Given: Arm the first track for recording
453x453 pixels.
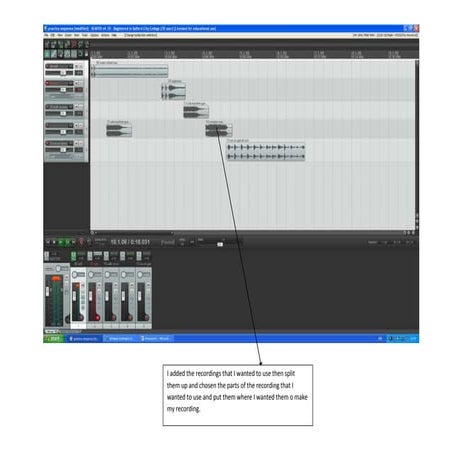Looking at the screenshot, I should coord(47,66).
